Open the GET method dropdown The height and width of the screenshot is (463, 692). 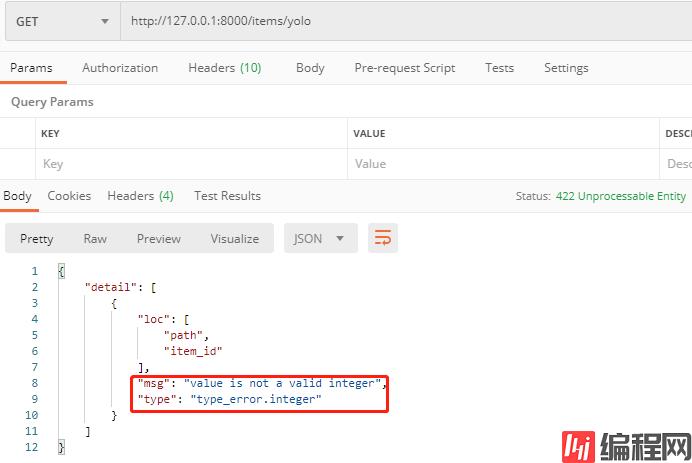point(60,21)
